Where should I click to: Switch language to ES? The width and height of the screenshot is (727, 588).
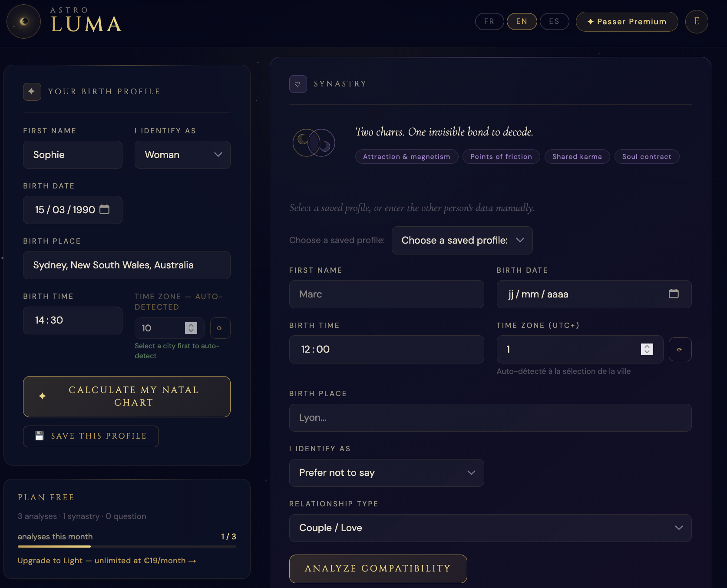click(554, 21)
